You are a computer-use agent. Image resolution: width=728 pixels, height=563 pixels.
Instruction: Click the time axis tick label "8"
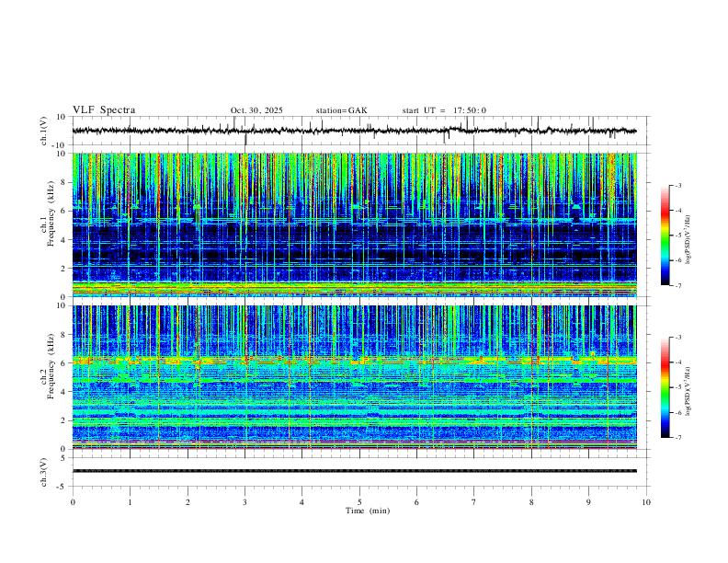tap(531, 502)
